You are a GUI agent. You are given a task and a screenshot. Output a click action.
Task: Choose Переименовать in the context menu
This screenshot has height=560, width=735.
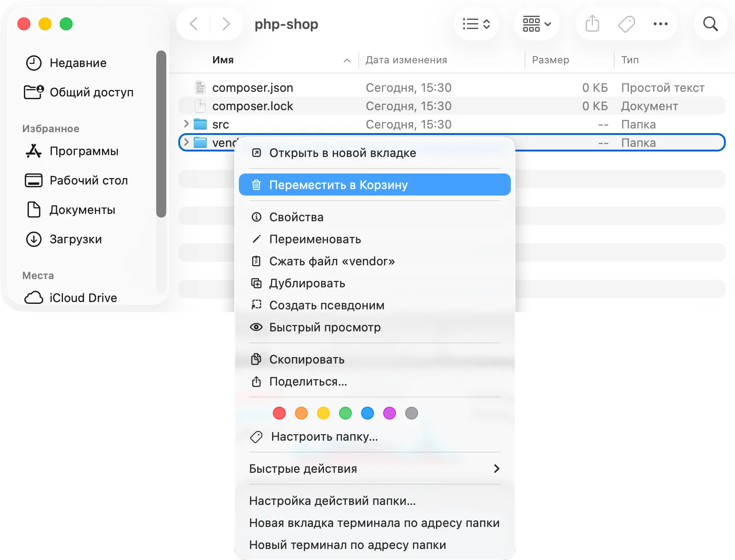click(x=375, y=239)
